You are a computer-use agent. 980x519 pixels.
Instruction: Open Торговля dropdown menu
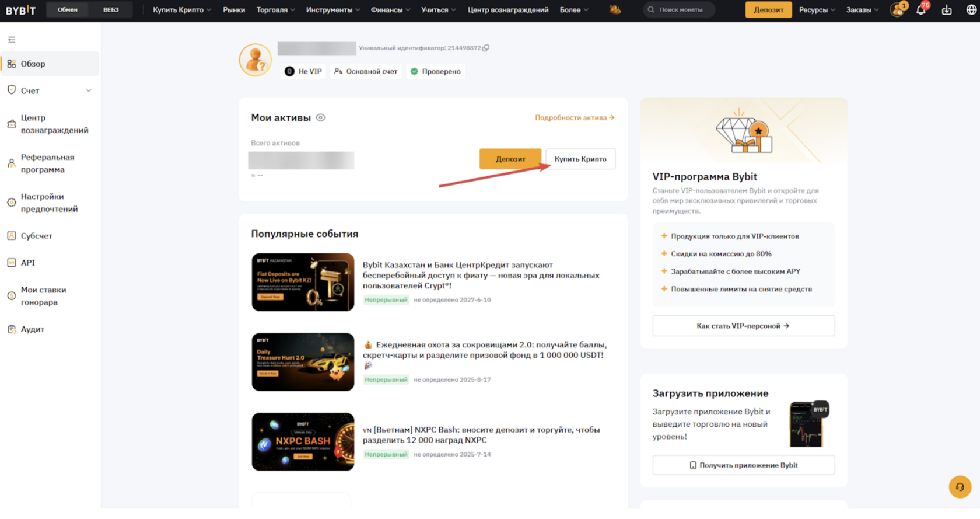pyautogui.click(x=275, y=10)
